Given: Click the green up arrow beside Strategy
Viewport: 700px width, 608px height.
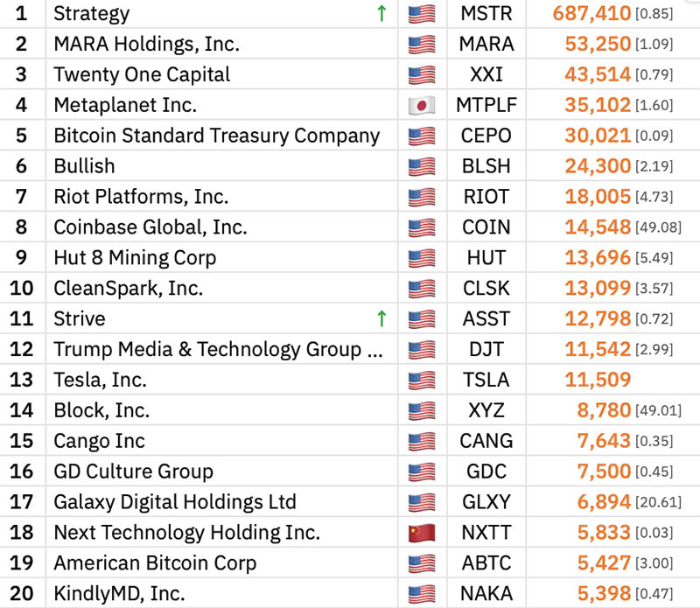Looking at the screenshot, I should (381, 14).
